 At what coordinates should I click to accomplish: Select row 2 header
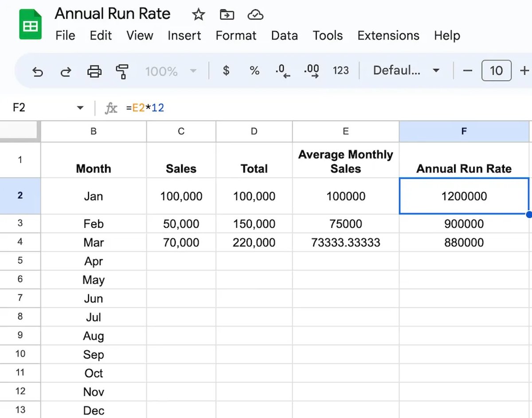pyautogui.click(x=20, y=196)
